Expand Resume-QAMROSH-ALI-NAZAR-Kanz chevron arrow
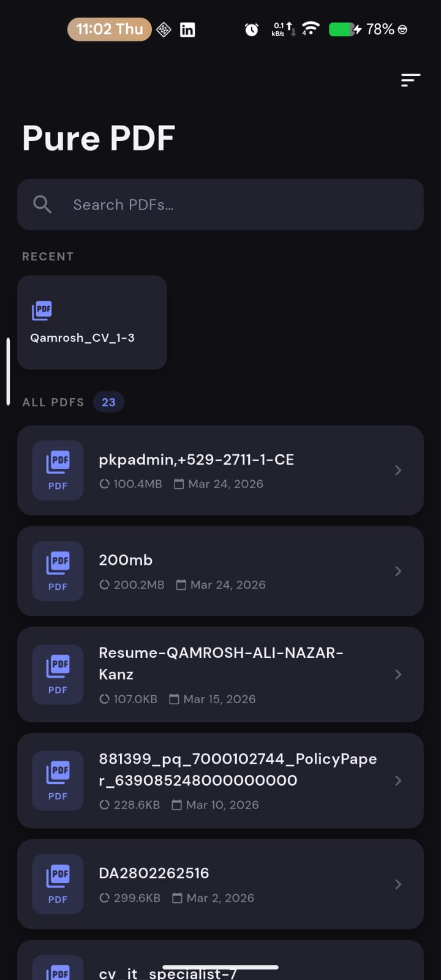Screen dimensions: 441x980 (x=398, y=674)
